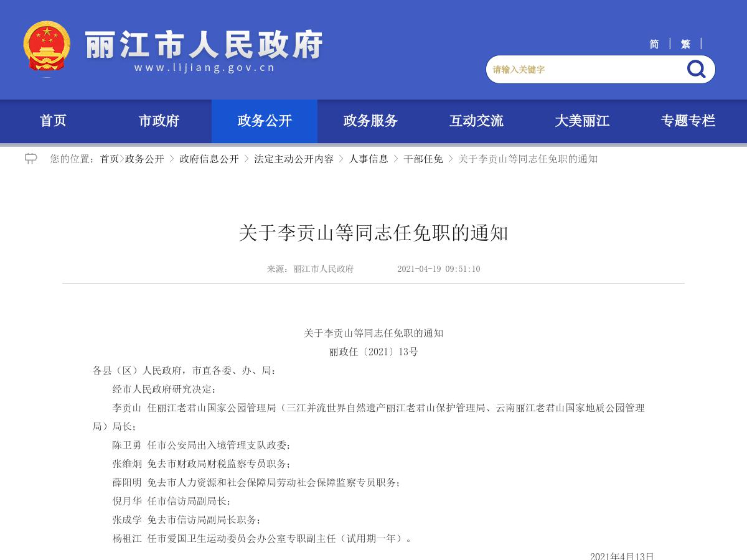Open 人事信息 breadcrumb link
Viewport: 747px width, 560px height.
368,159
